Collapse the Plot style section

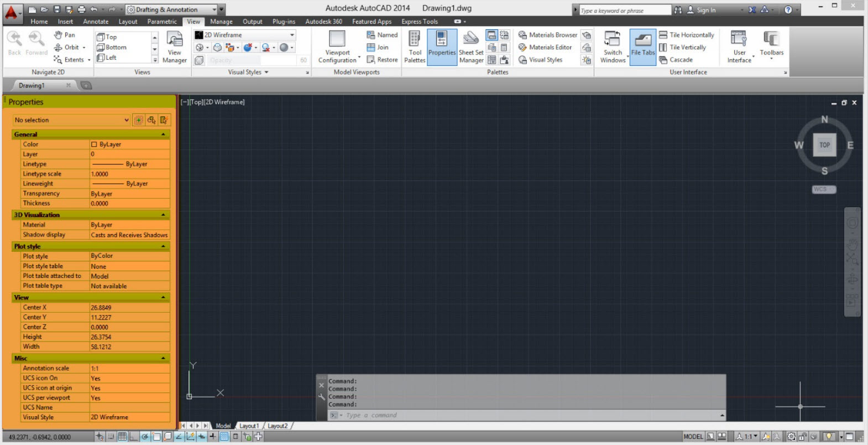click(x=163, y=246)
